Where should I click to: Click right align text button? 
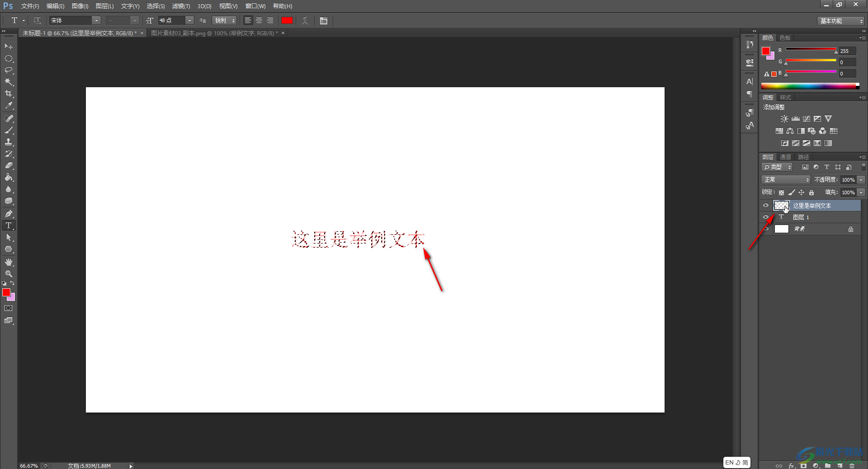[270, 20]
